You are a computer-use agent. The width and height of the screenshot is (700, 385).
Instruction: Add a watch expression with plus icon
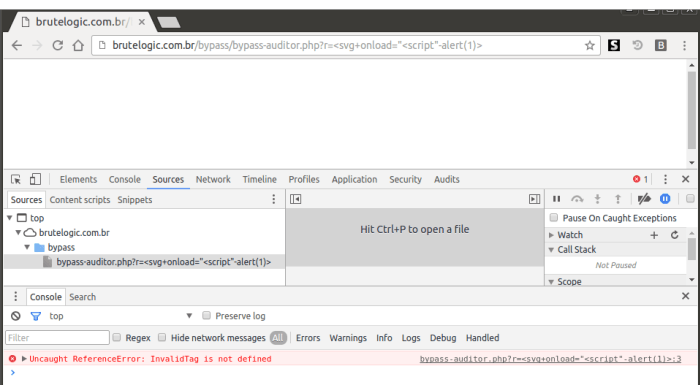click(x=654, y=235)
